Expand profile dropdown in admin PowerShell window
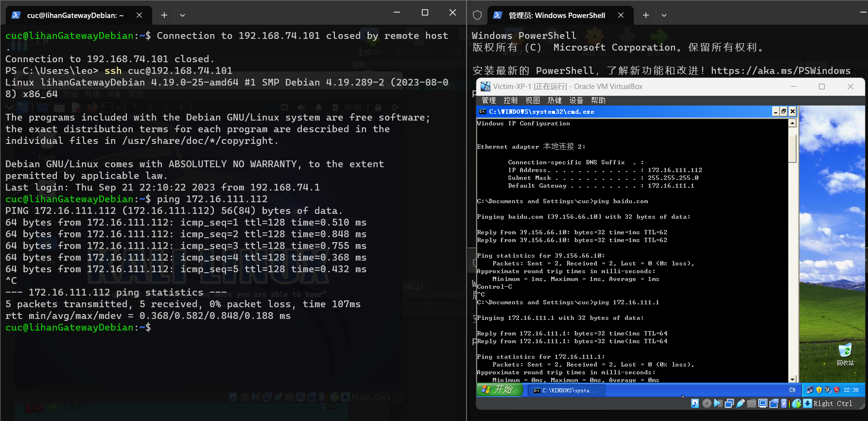 click(x=664, y=15)
